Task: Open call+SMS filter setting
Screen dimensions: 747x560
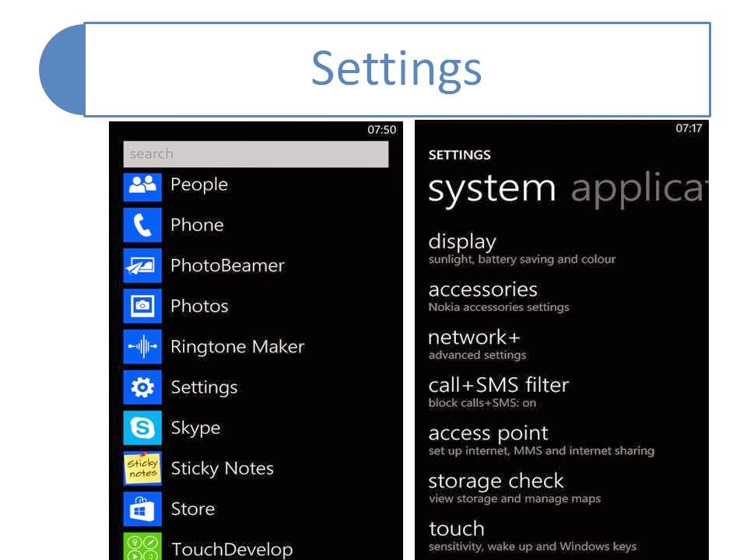Action: tap(498, 392)
